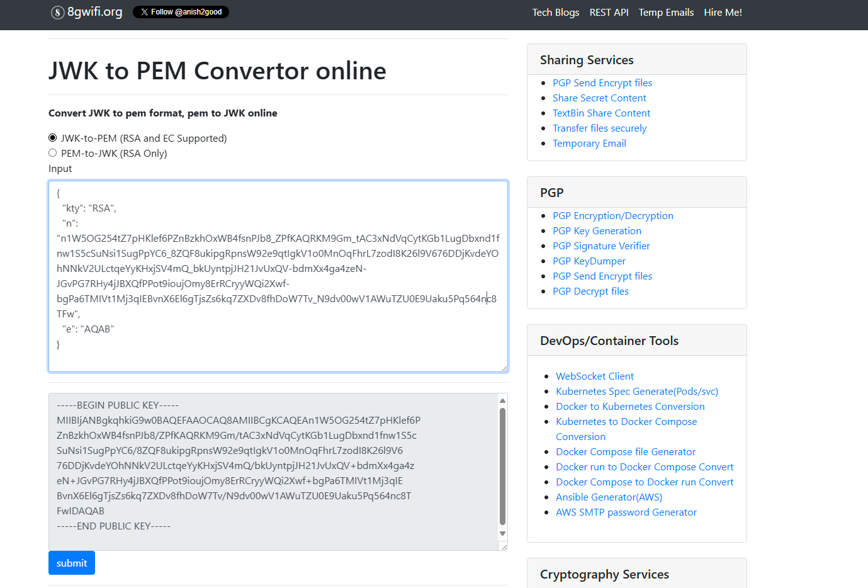
Task: Select the PEM-to-JWK (RSA Only) radio
Action: [53, 153]
